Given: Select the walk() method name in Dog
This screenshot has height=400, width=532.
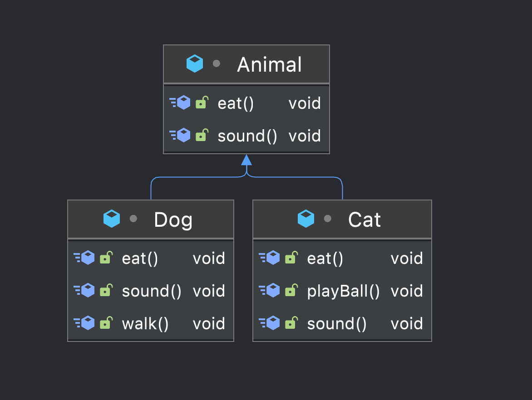Looking at the screenshot, I should coord(145,323).
